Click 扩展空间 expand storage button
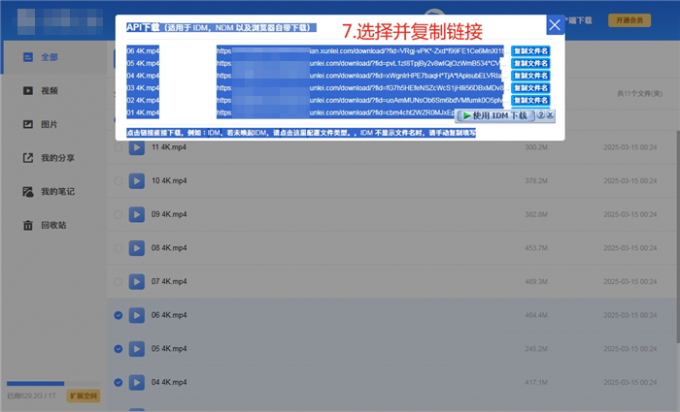The image size is (680, 412). (x=83, y=396)
